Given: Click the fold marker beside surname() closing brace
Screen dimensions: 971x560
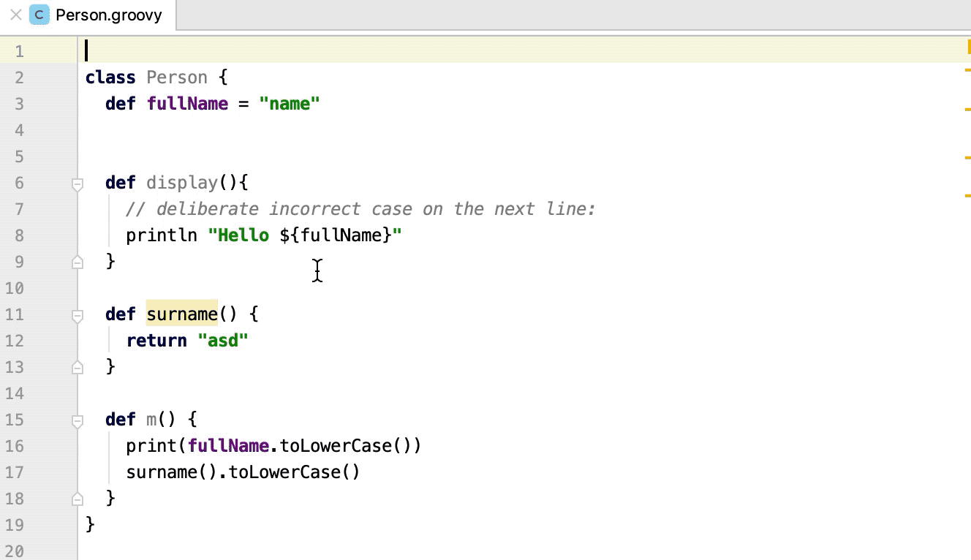Looking at the screenshot, I should tap(77, 366).
